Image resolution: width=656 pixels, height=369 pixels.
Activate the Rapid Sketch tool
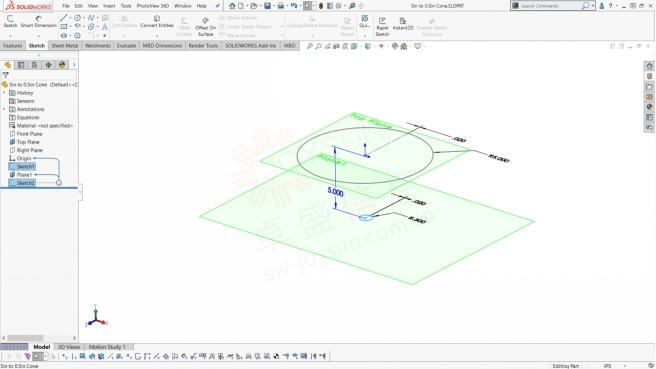[382, 27]
